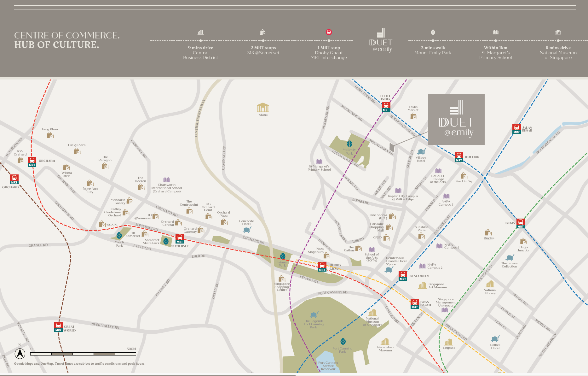The width and height of the screenshot is (588, 376).
Task: Click the Istana Park leaf icon
Action: coord(283,256)
